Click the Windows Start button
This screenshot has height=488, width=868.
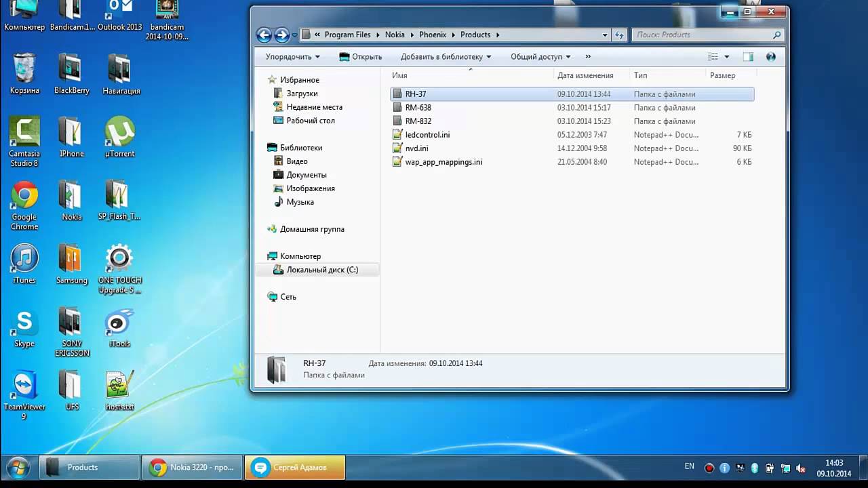[x=18, y=468]
